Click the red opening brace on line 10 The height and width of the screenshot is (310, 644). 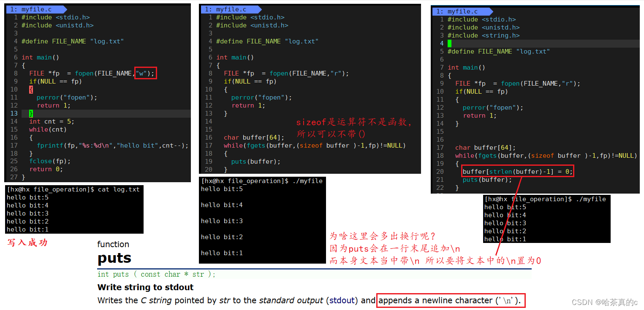[31, 89]
